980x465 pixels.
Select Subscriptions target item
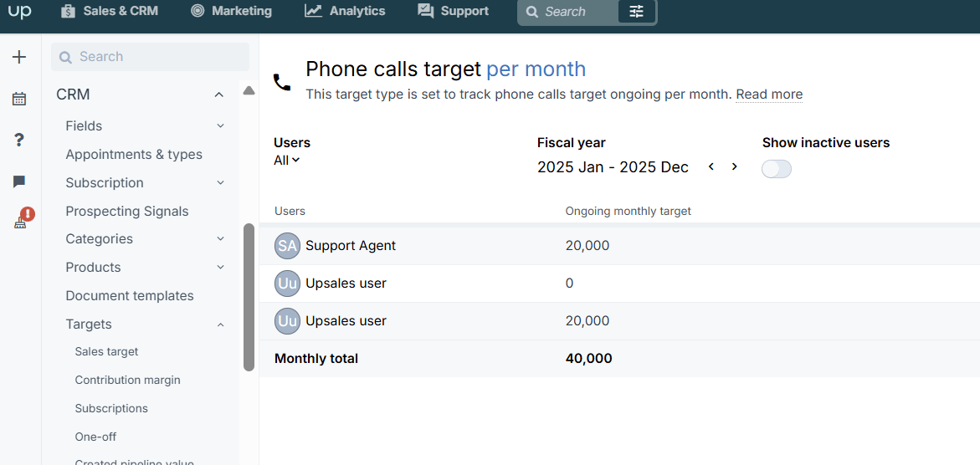[111, 409]
